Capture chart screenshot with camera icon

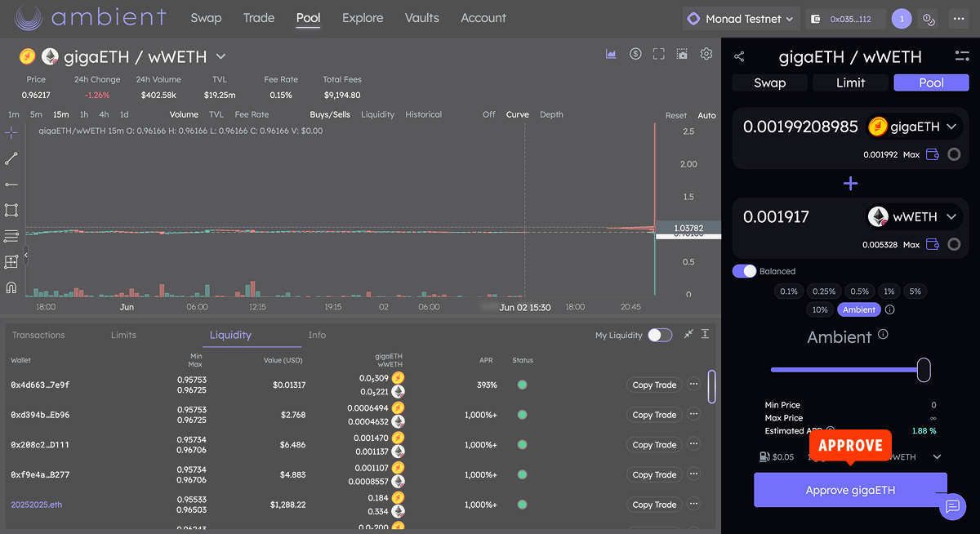683,54
